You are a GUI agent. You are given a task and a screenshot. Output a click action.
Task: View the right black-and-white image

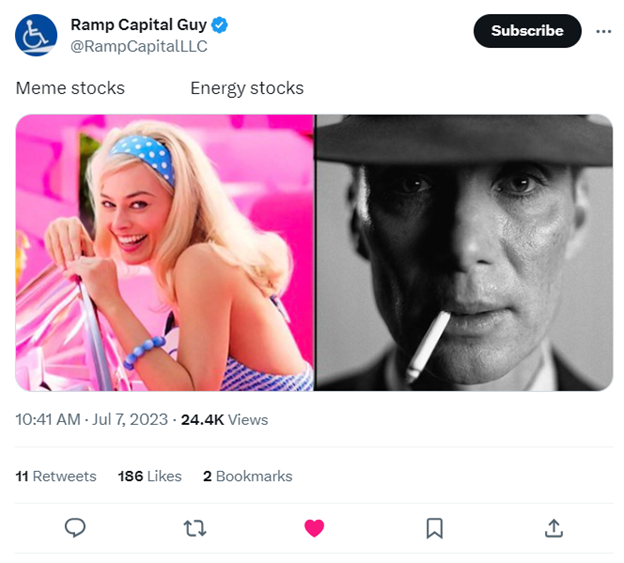click(464, 252)
